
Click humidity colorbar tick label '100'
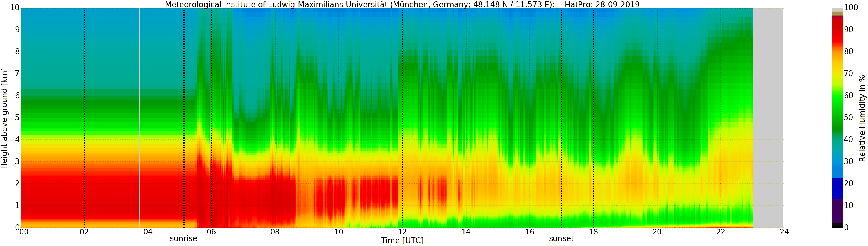[851, 8]
